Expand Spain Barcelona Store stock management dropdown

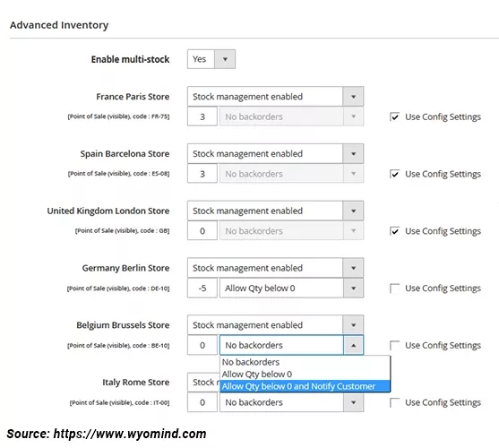tap(275, 154)
